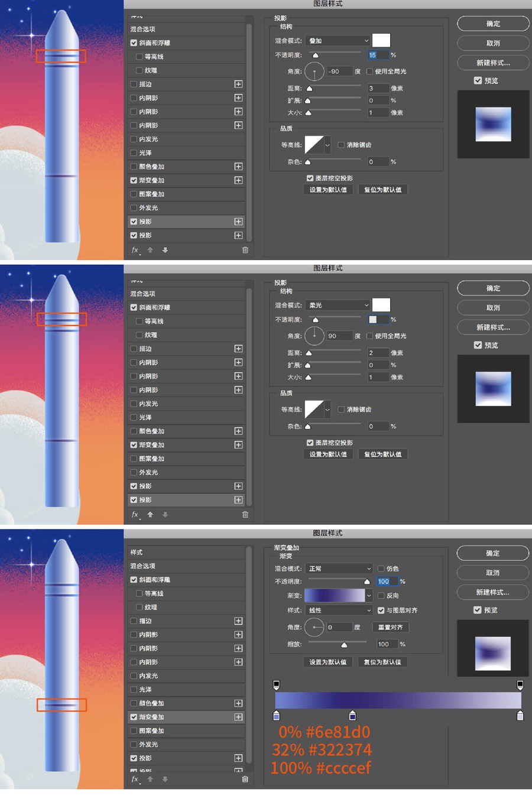Click the down arrow icon in bottom dialog
The height and width of the screenshot is (799, 532).
coord(165,779)
